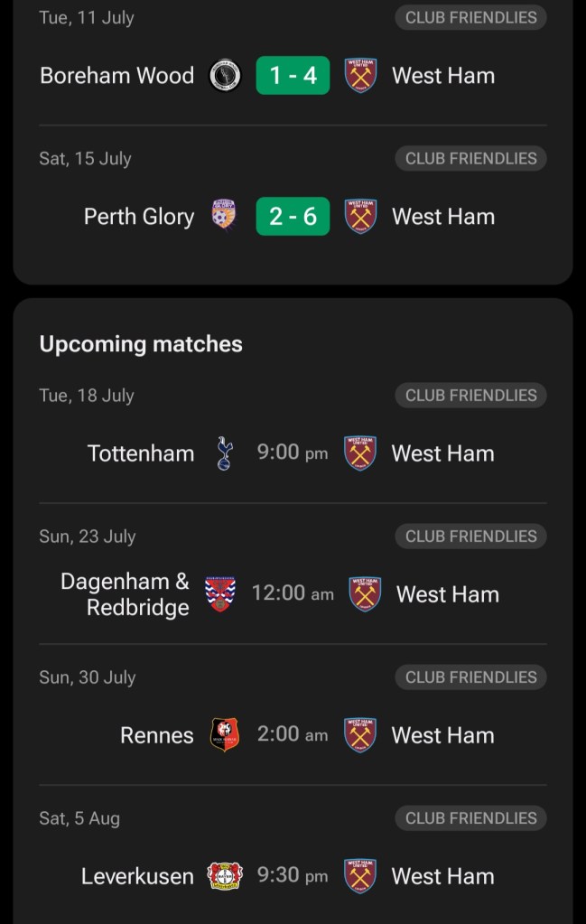
Task: Tap the Rennes club crest
Action: [224, 735]
